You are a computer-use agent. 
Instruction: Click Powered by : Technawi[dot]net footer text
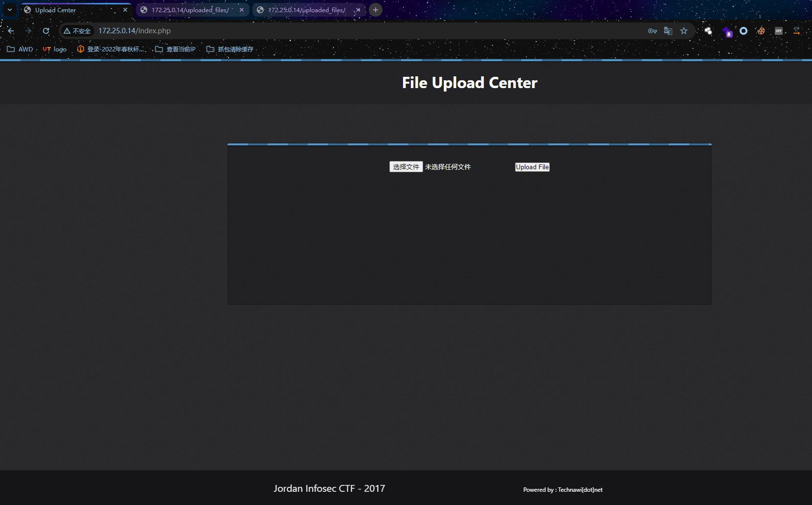(x=563, y=489)
